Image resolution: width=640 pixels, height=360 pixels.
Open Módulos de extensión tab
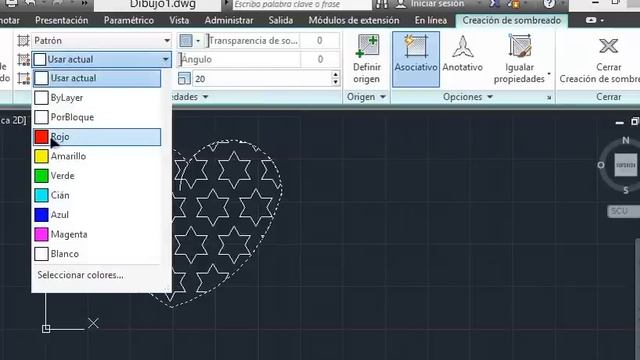(x=354, y=20)
